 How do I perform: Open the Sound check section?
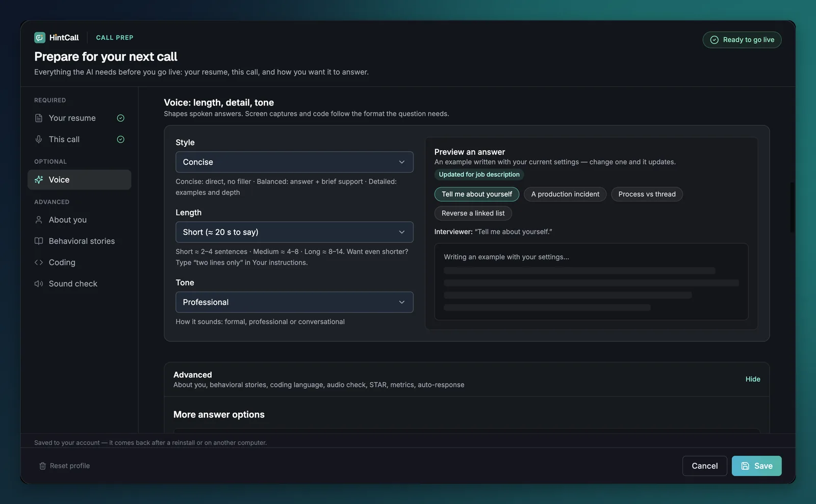[80, 284]
